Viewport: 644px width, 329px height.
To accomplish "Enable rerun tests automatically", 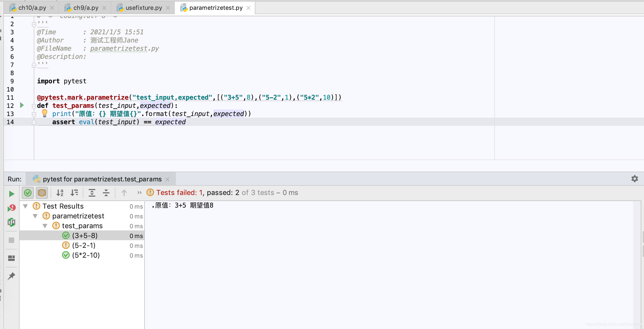I will coord(11,222).
